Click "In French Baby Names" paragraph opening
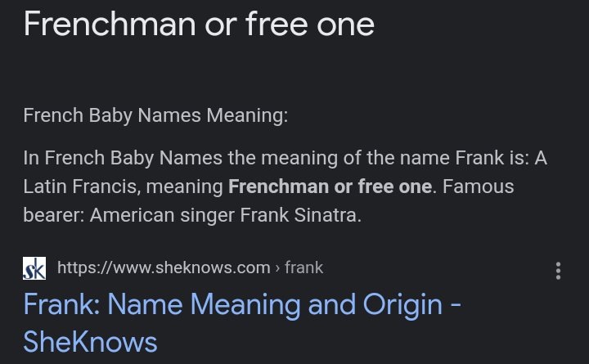Viewport: 589px width, 364px height. [x=116, y=157]
